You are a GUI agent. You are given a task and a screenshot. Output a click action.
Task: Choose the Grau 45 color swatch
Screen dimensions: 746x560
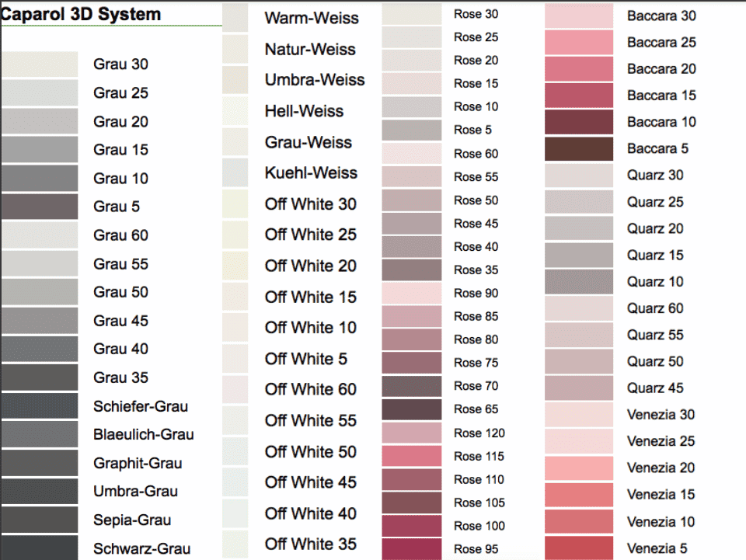(40, 321)
